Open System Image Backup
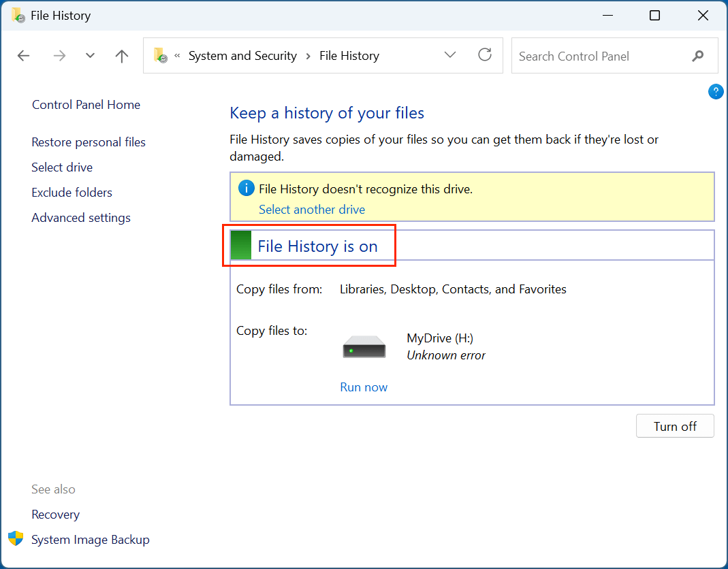728x569 pixels. [90, 540]
